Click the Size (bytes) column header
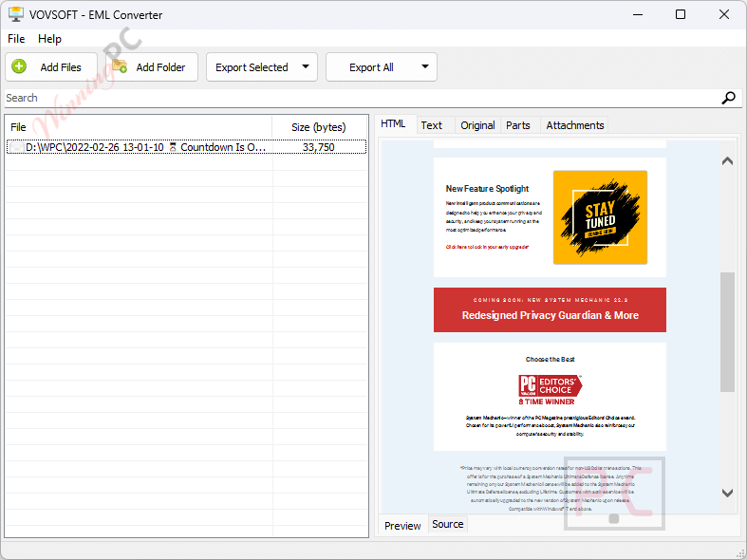The image size is (747, 560). click(x=319, y=127)
